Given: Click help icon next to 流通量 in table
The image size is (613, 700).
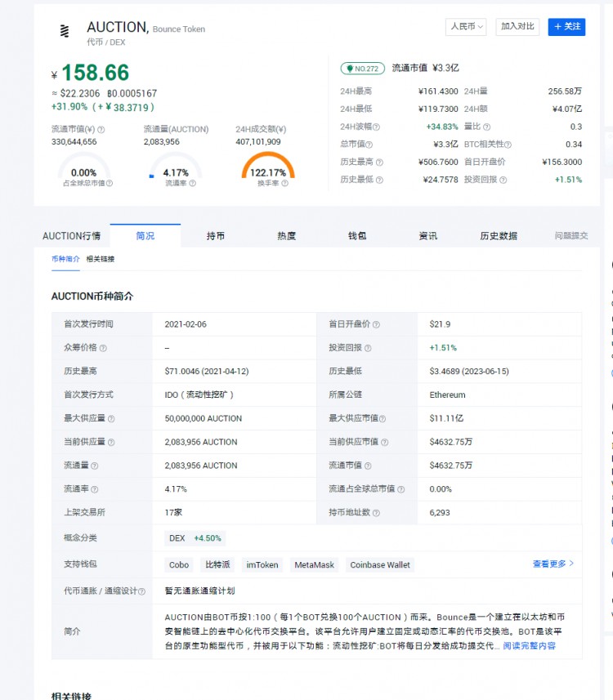Looking at the screenshot, I should [95, 466].
